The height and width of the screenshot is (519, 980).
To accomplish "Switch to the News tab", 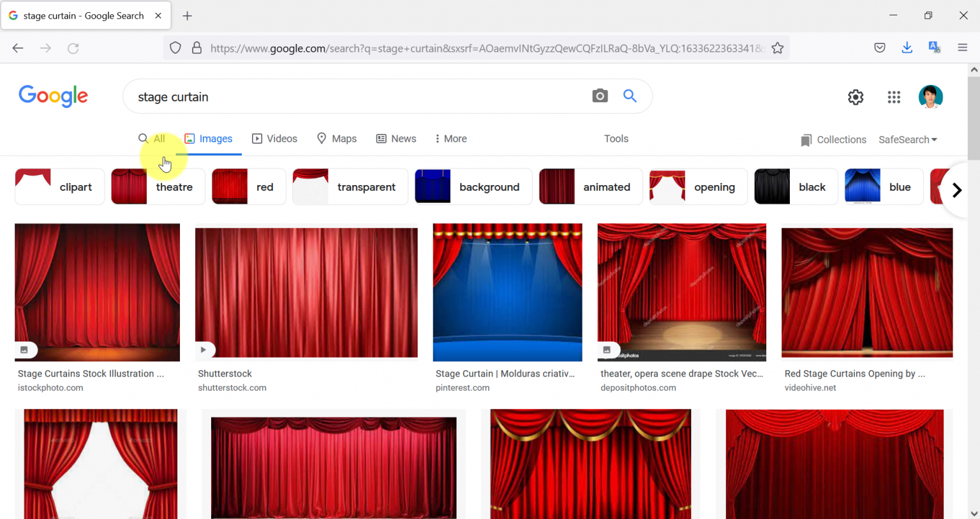I will click(396, 139).
